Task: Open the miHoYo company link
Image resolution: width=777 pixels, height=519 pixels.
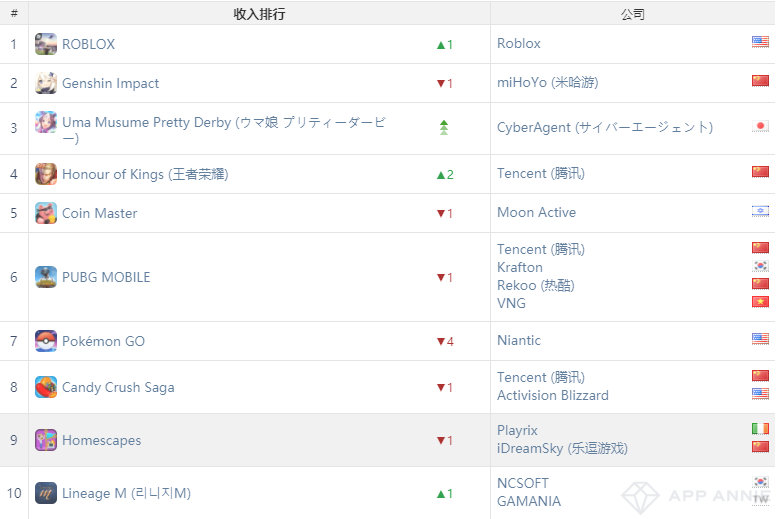Action: [x=547, y=82]
